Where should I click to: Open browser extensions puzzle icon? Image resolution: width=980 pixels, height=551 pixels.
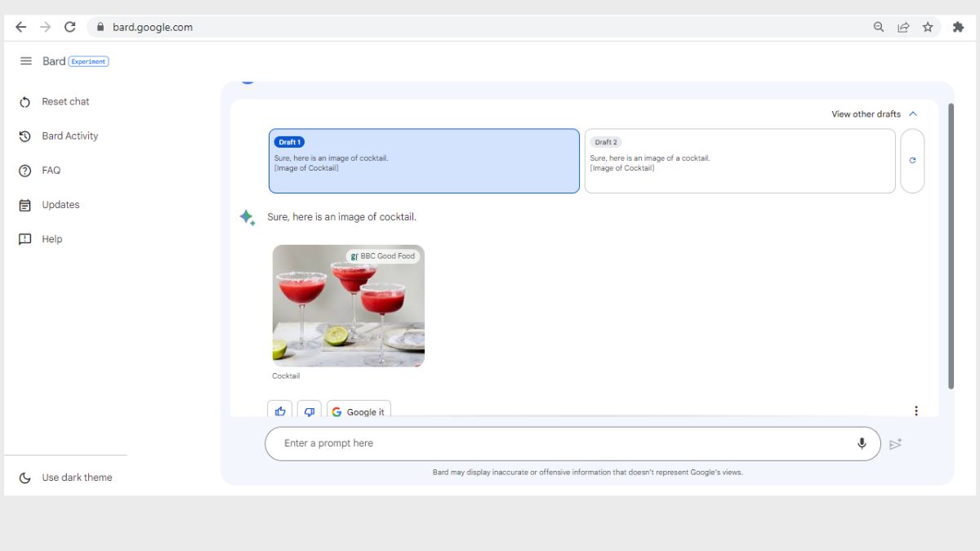(x=958, y=27)
